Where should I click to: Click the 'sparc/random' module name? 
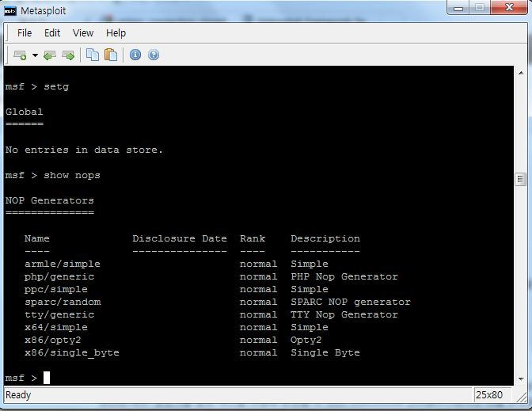(63, 302)
